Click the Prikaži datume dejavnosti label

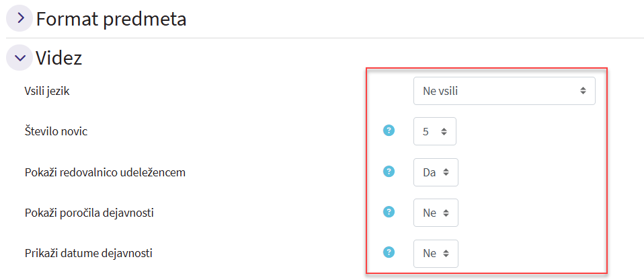pos(89,254)
